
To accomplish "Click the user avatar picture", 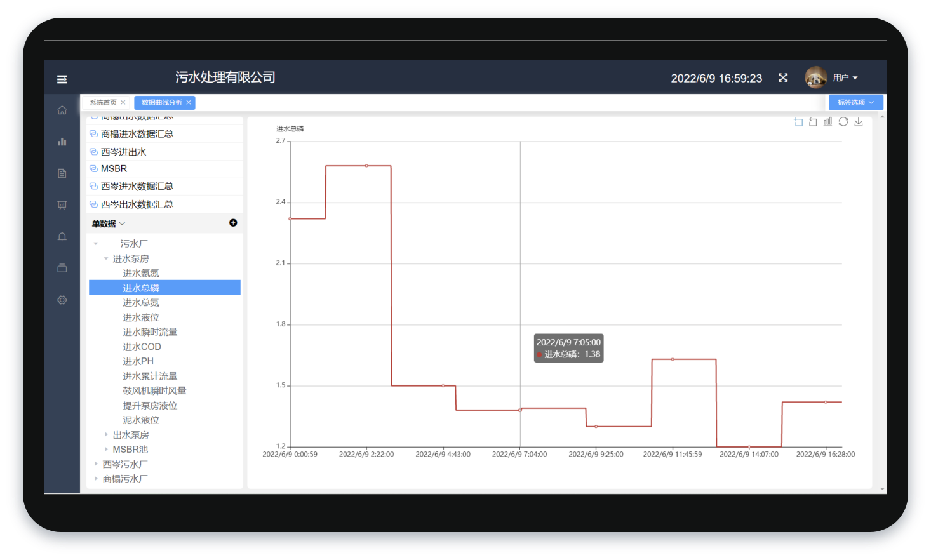I will [x=816, y=77].
